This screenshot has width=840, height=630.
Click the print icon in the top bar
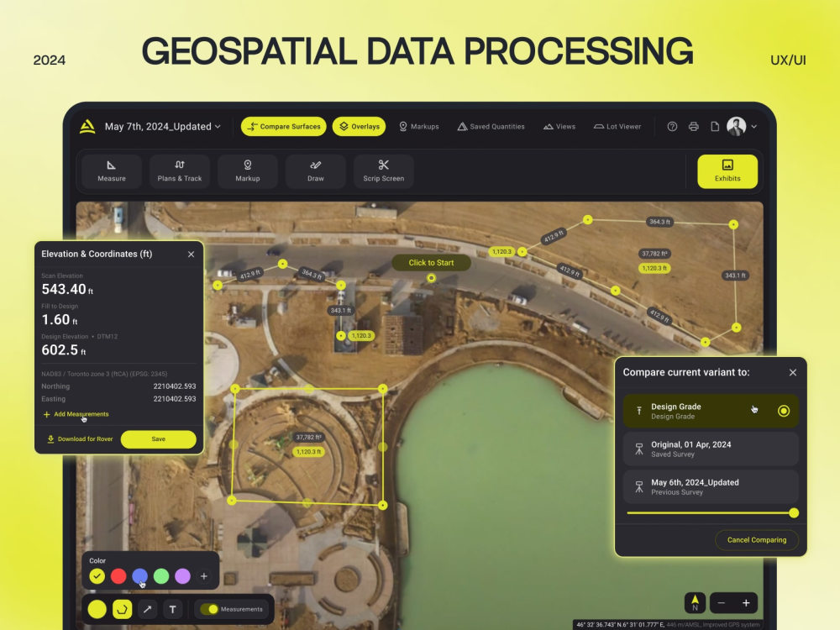click(693, 126)
